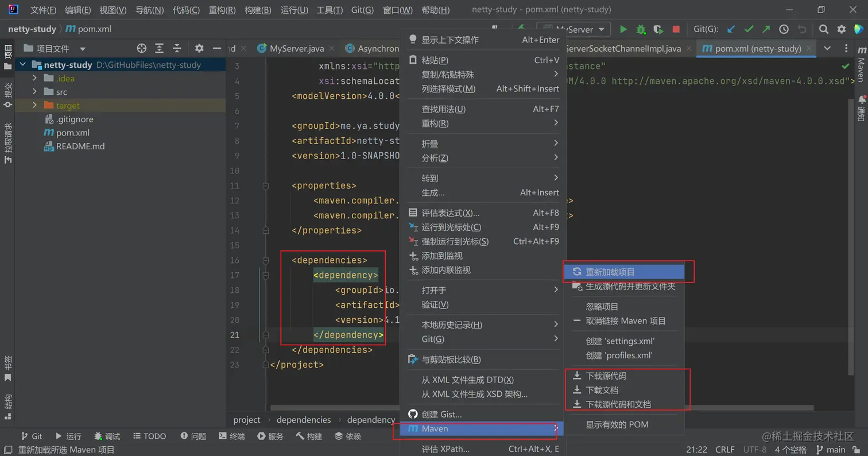The width and height of the screenshot is (868, 456).
Task: Click the 21:22 cursor position indicator
Action: coord(696,450)
